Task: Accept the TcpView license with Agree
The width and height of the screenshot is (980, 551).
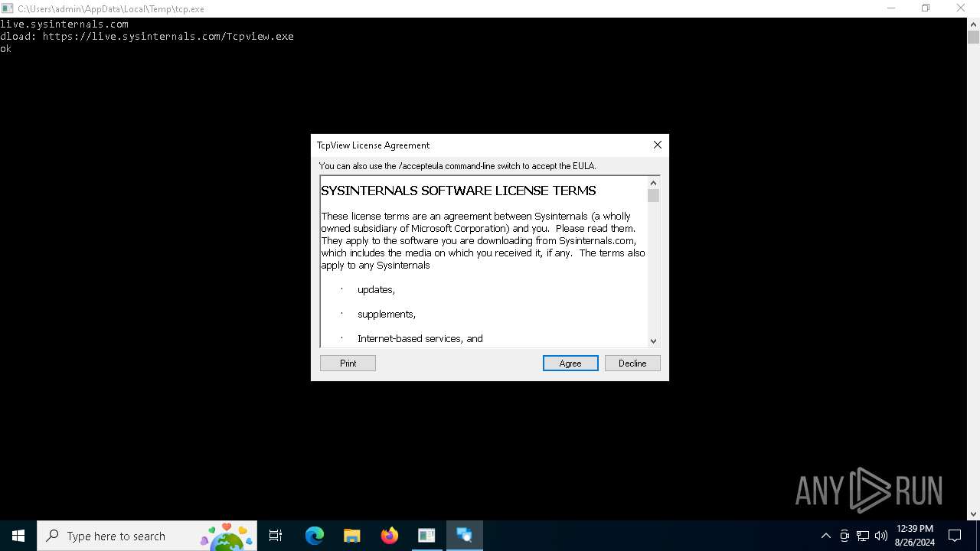Action: pos(570,364)
